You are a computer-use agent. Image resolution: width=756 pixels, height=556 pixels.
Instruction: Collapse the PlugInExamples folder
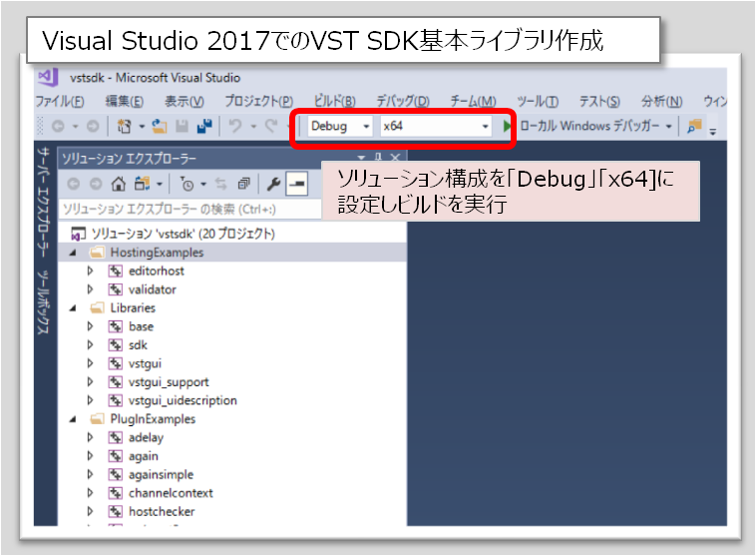[x=73, y=419]
